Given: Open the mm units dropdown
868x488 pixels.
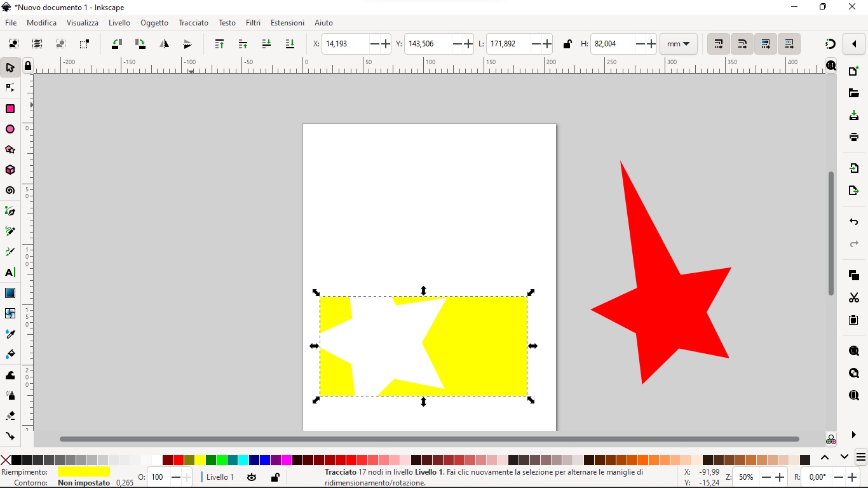Looking at the screenshot, I should tap(678, 44).
